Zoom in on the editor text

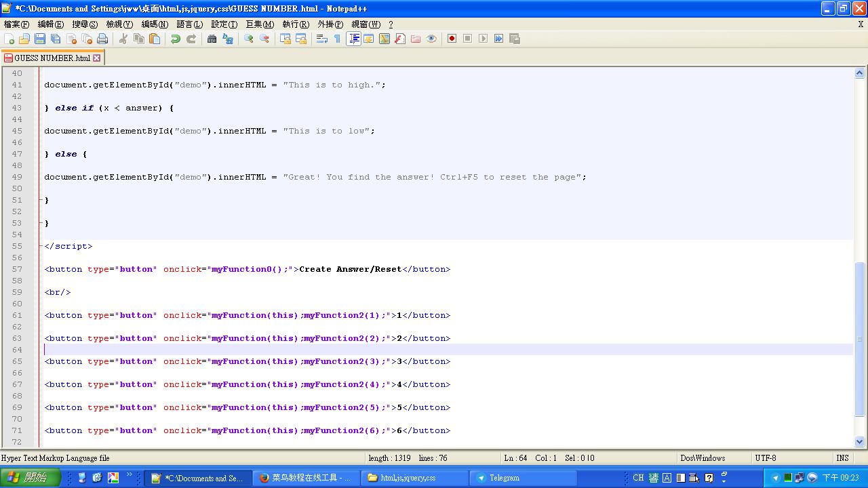(249, 39)
